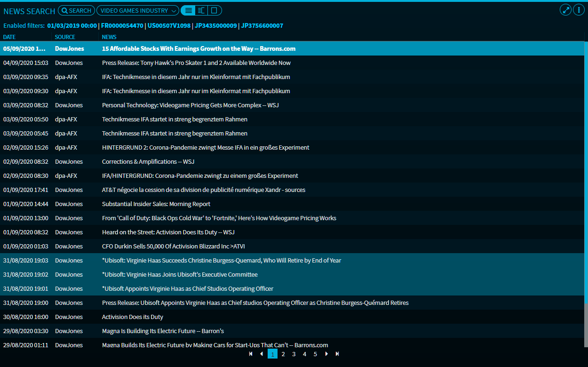The image size is (588, 367).
Task: Click the magnifier Search button
Action: 76,10
